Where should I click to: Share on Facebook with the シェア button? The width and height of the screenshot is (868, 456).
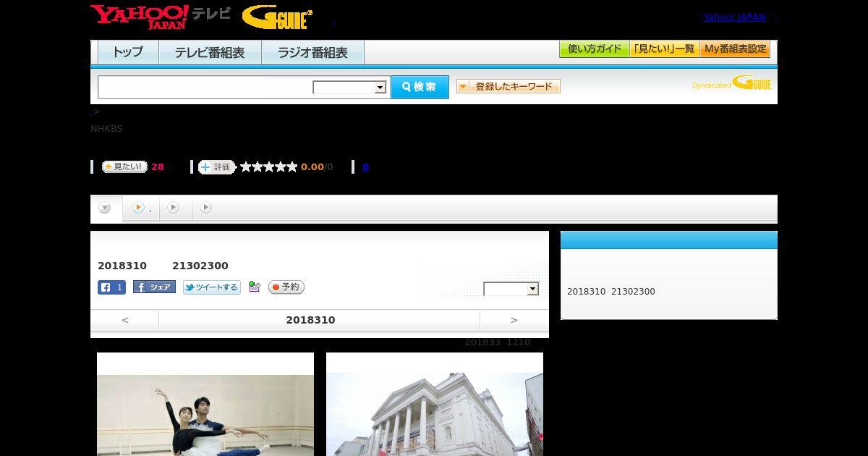coord(154,287)
